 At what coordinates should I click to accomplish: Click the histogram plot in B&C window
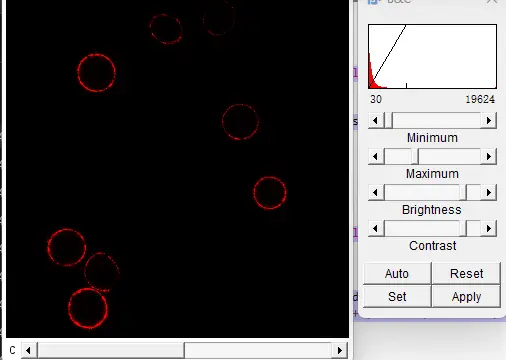coord(432,56)
